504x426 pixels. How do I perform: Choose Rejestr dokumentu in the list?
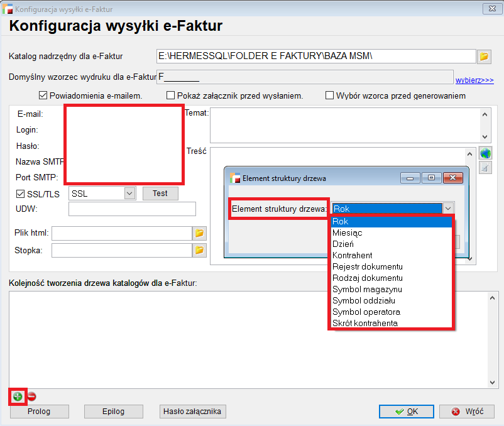[367, 267]
